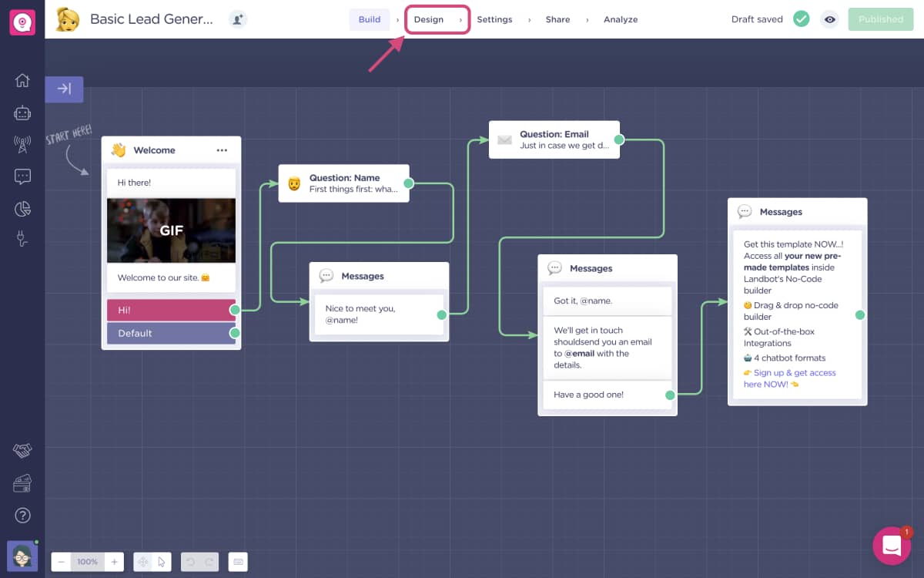This screenshot has height=578, width=924.
Task: Expand the side panel with arrow button
Action: (64, 89)
